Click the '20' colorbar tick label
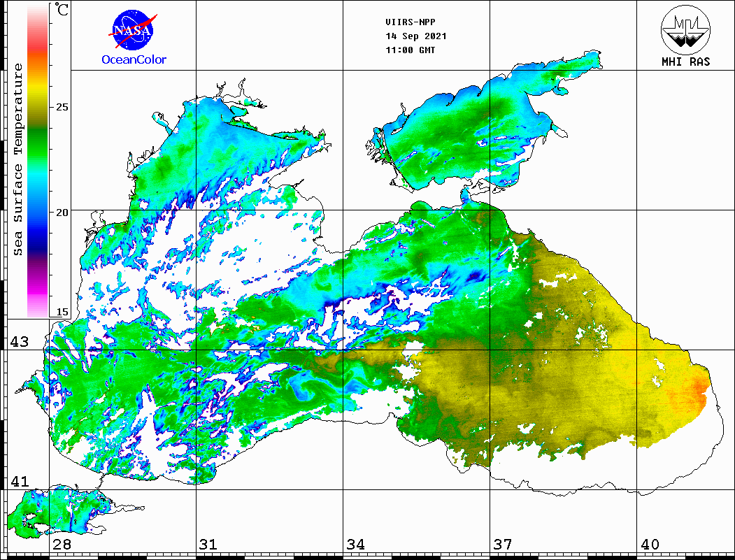735x560 pixels. pos(62,213)
